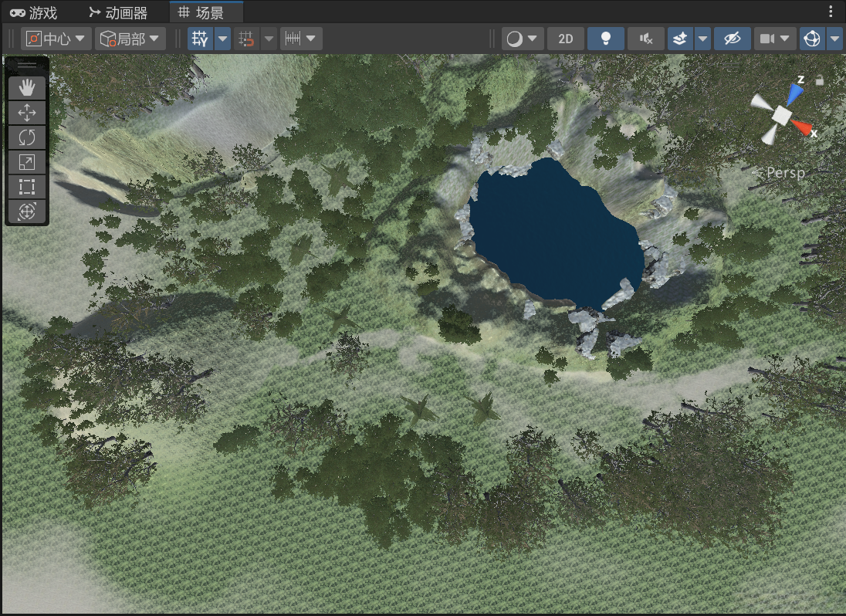This screenshot has width=846, height=616.
Task: Select the Hand view tool
Action: 27,87
